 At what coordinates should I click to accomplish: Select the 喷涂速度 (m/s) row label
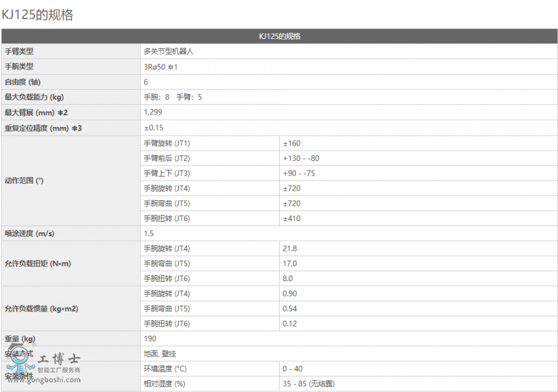(x=29, y=233)
